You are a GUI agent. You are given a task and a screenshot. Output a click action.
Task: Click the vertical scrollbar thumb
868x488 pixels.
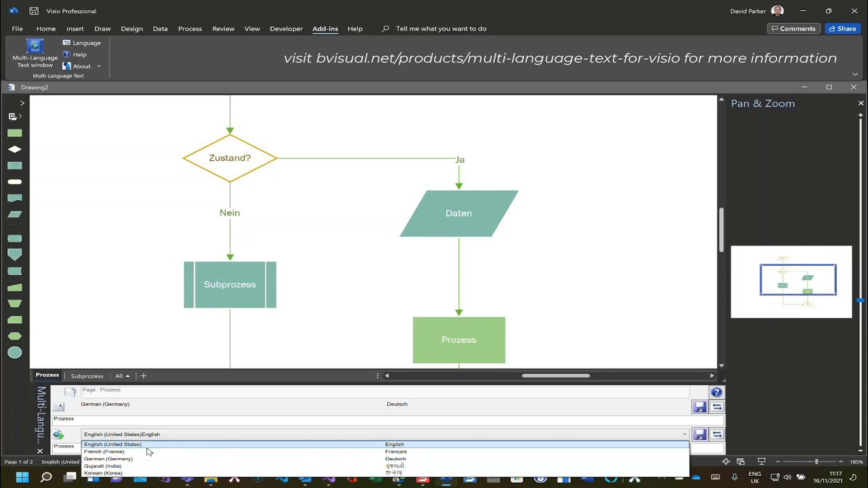coord(721,229)
